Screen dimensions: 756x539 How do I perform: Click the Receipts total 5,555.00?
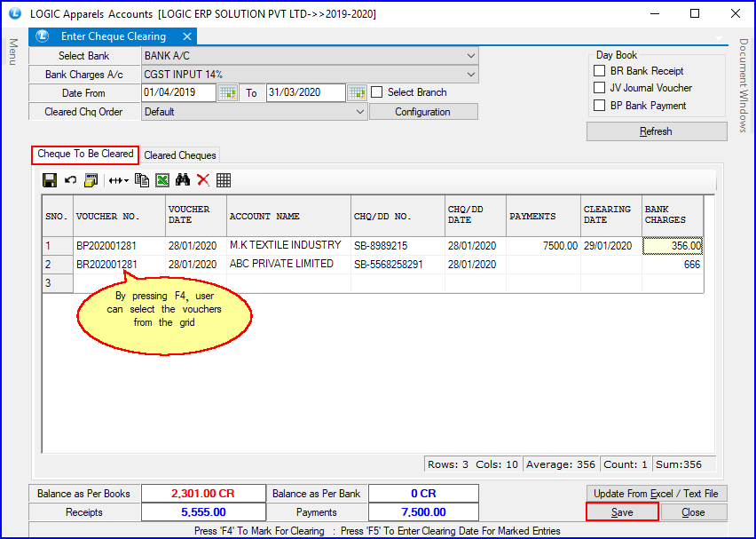pyautogui.click(x=203, y=512)
